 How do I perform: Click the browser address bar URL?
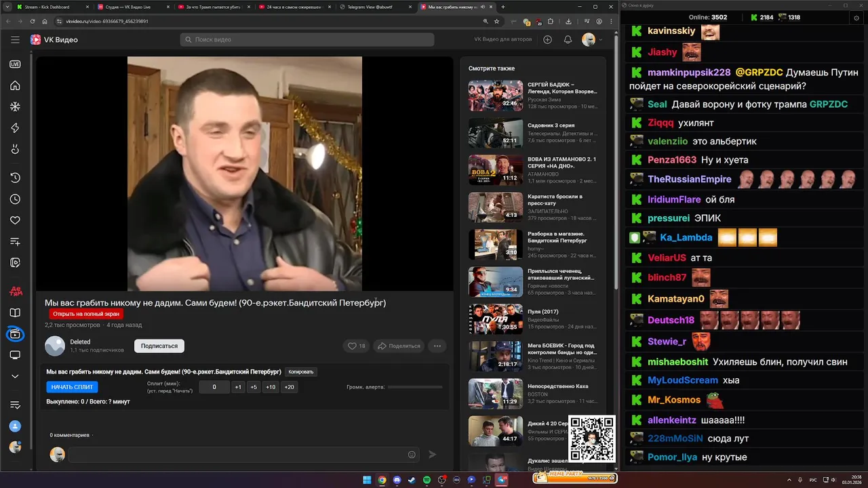(x=107, y=21)
